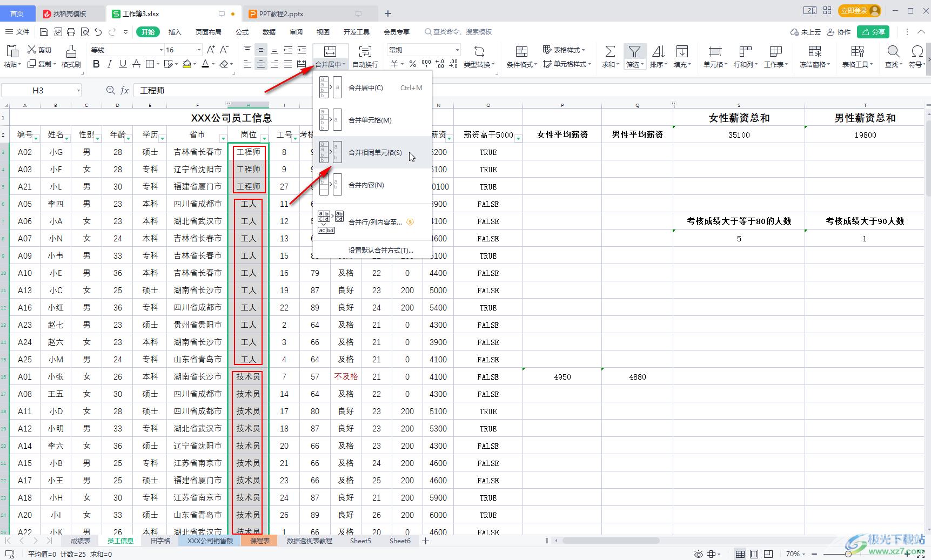931x560 pixels.
Task: Select 合并居中(C) menu option
Action: [x=373, y=87]
